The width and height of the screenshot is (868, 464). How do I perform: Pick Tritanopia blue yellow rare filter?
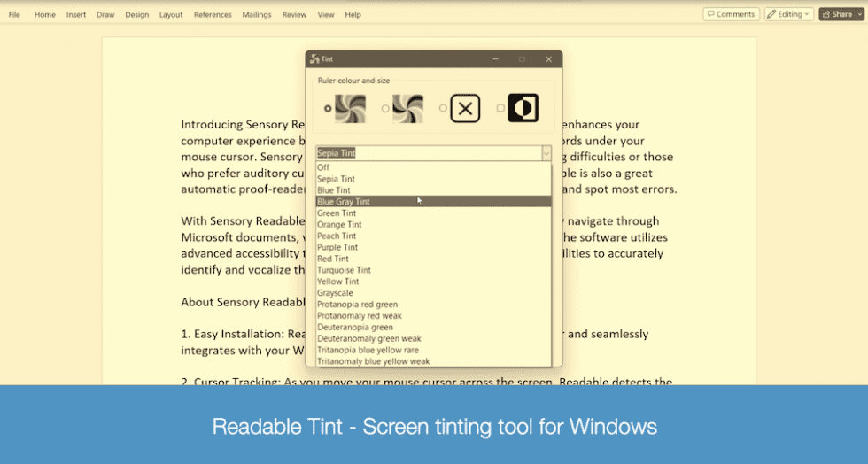coord(433,350)
